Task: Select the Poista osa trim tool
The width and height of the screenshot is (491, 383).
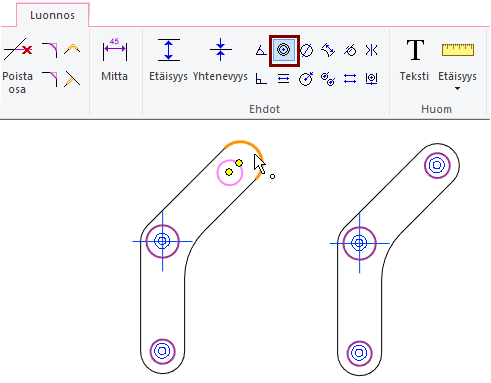Action: click(x=18, y=66)
